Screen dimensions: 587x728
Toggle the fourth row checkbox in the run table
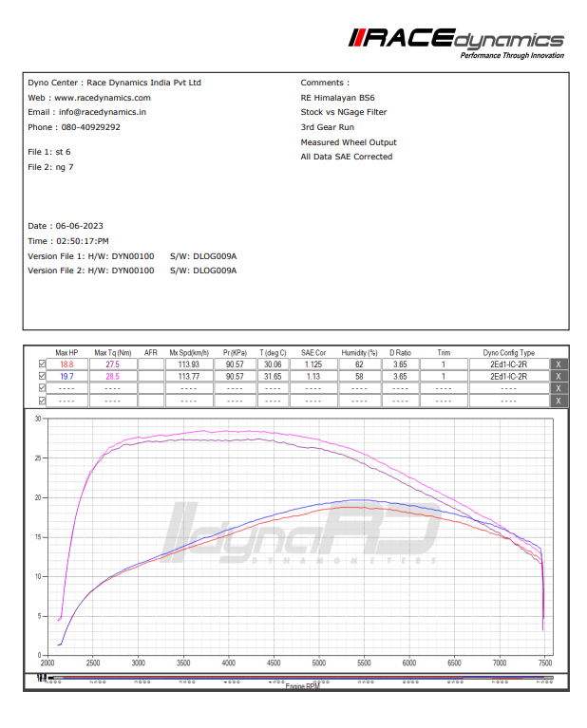40,401
